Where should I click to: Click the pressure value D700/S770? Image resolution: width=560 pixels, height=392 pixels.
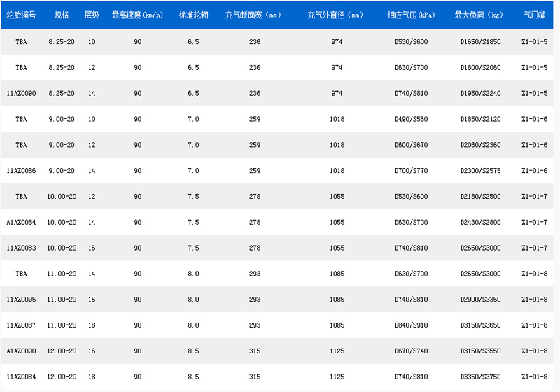411,171
